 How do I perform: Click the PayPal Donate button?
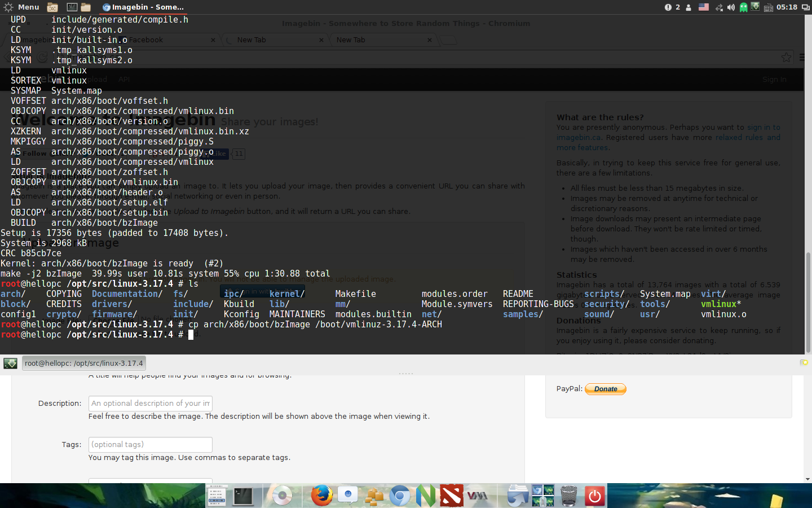click(606, 389)
